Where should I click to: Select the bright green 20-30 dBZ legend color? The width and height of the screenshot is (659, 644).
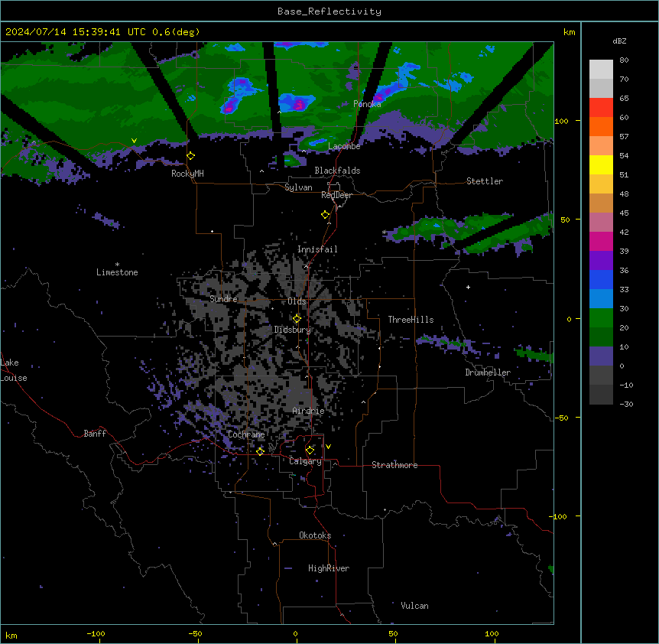pyautogui.click(x=601, y=318)
